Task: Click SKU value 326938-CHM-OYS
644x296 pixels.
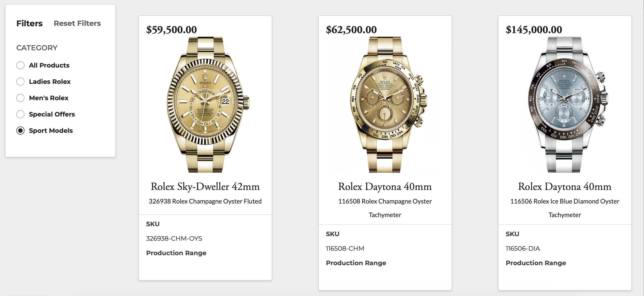Action: coord(174,238)
